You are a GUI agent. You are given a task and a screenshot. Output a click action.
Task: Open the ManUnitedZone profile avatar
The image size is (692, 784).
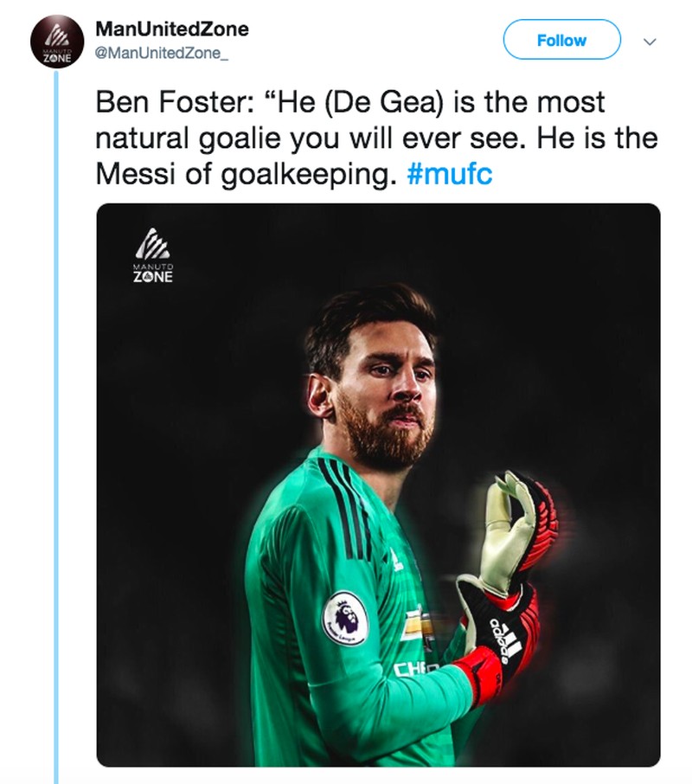56,42
